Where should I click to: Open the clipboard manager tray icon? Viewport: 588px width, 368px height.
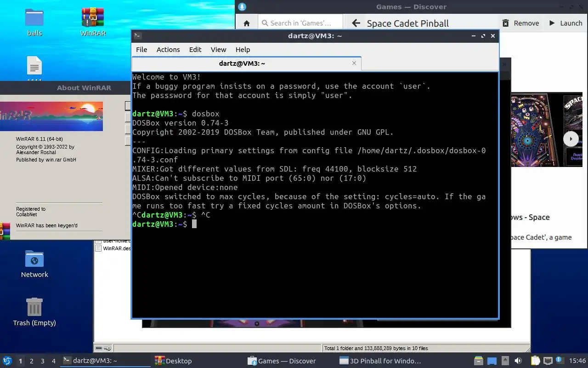pos(536,361)
